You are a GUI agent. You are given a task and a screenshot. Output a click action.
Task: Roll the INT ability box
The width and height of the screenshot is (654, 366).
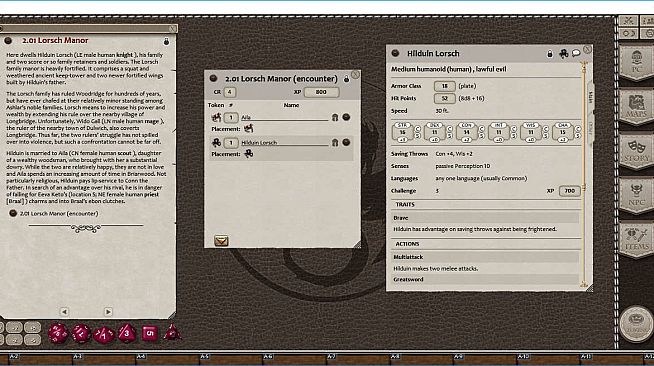coord(499,133)
